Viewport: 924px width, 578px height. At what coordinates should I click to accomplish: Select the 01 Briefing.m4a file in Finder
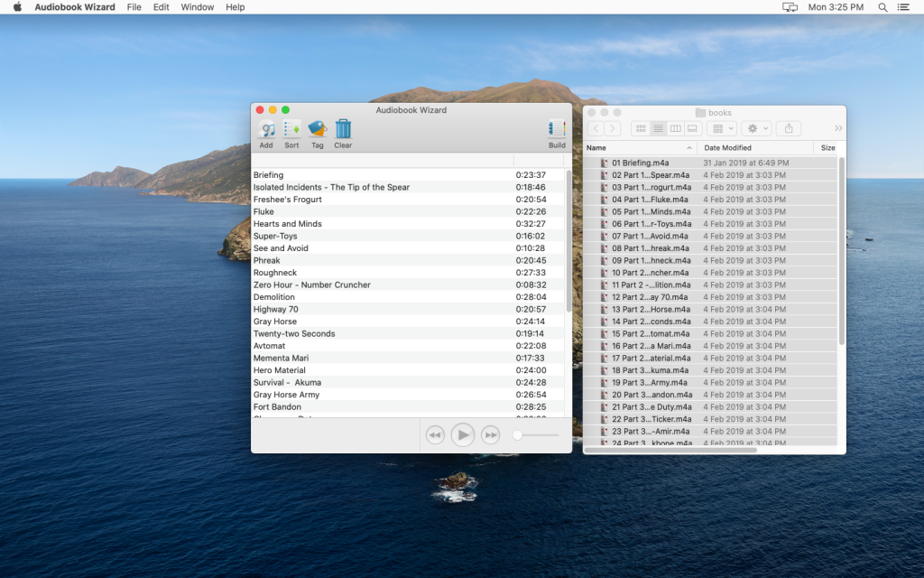(x=710, y=163)
